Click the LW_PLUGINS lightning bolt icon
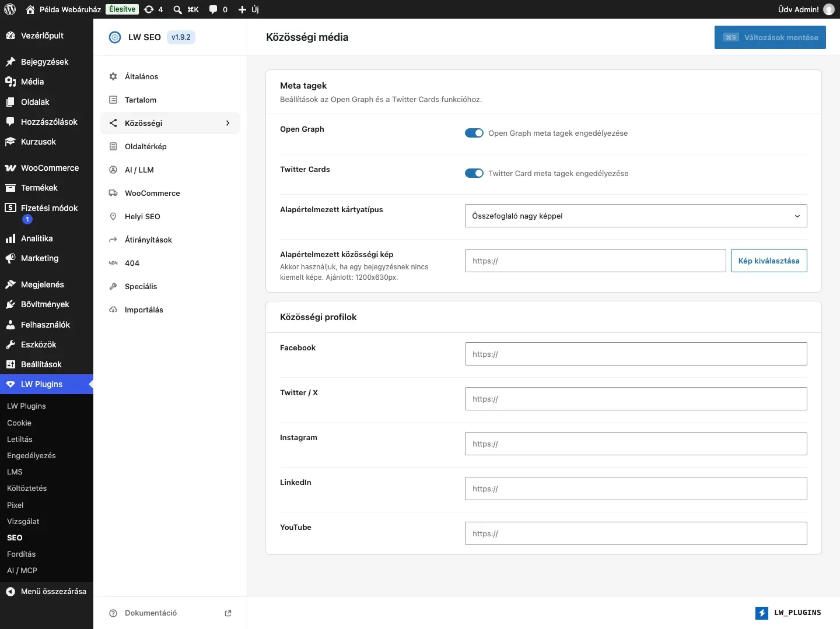The height and width of the screenshot is (629, 840). click(x=762, y=613)
